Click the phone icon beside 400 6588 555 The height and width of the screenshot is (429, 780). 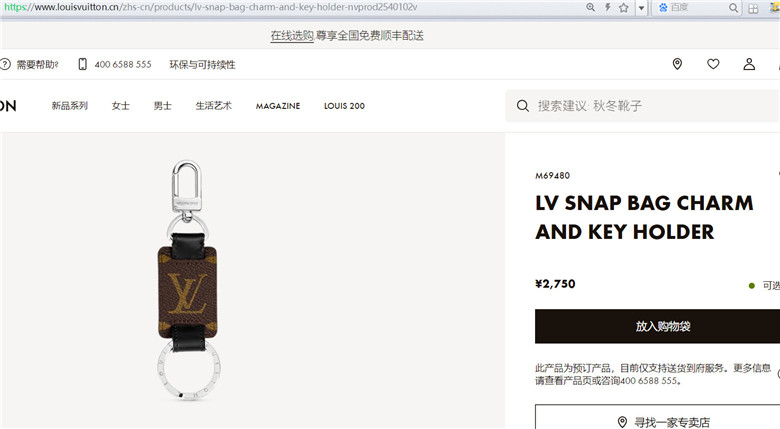point(83,64)
